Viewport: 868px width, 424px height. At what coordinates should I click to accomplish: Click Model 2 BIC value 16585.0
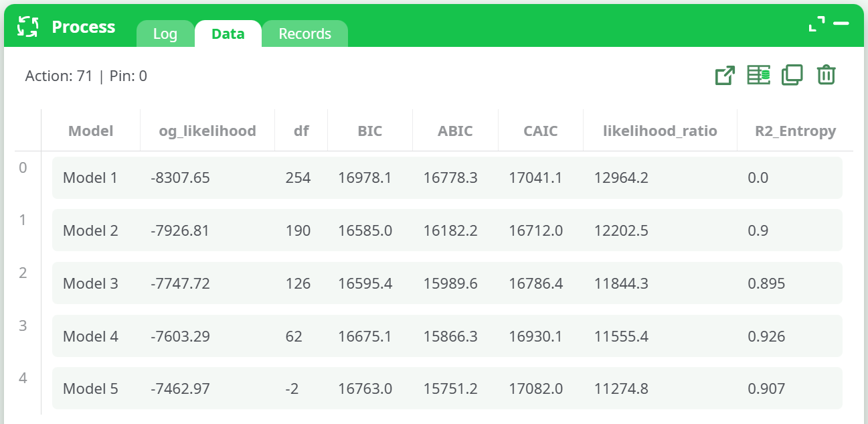365,231
